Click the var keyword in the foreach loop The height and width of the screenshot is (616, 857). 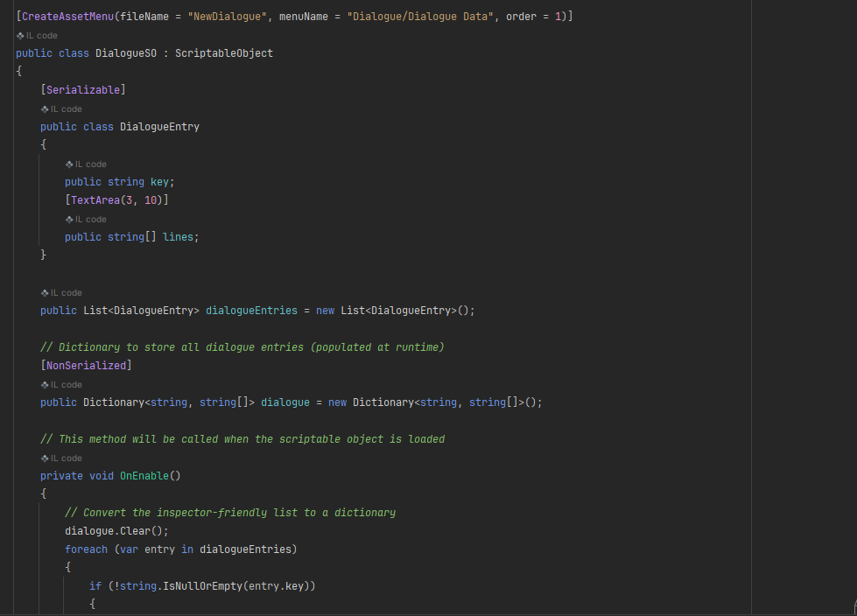point(129,549)
